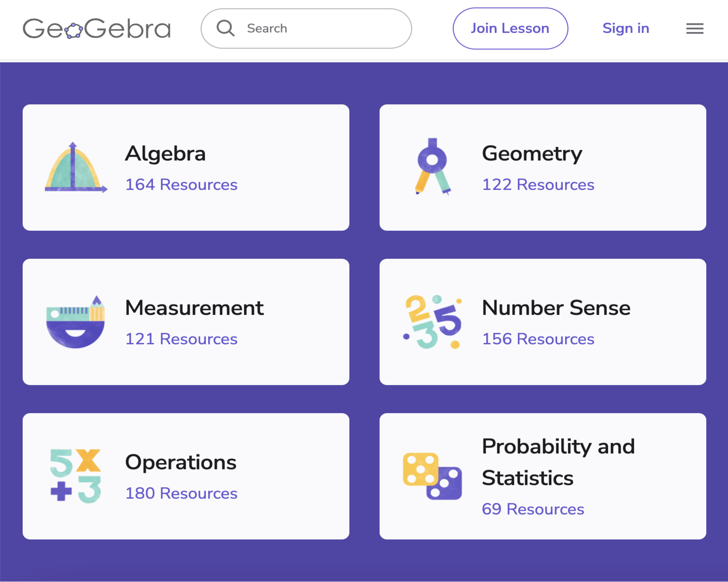
Task: Click the Sign in link
Action: (x=626, y=28)
